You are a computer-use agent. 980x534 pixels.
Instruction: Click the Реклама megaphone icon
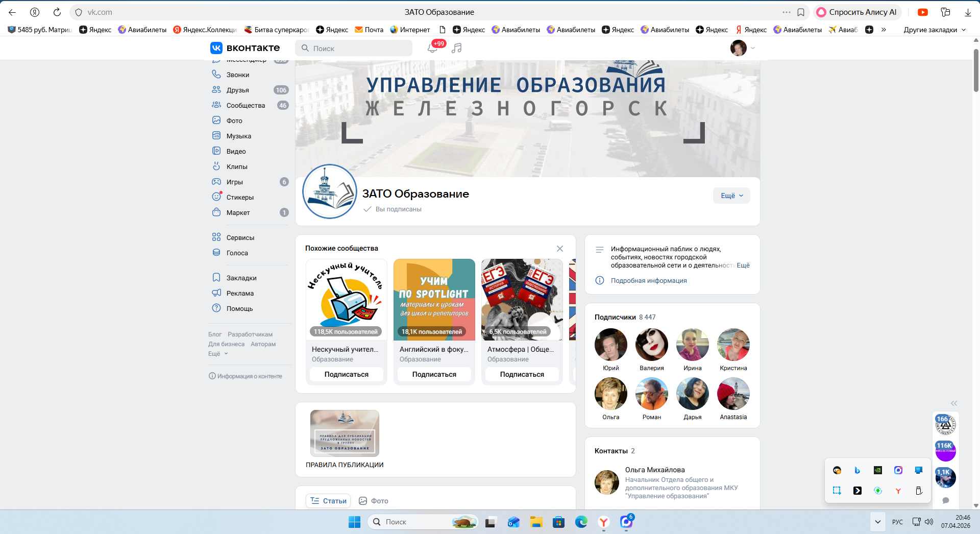[216, 293]
